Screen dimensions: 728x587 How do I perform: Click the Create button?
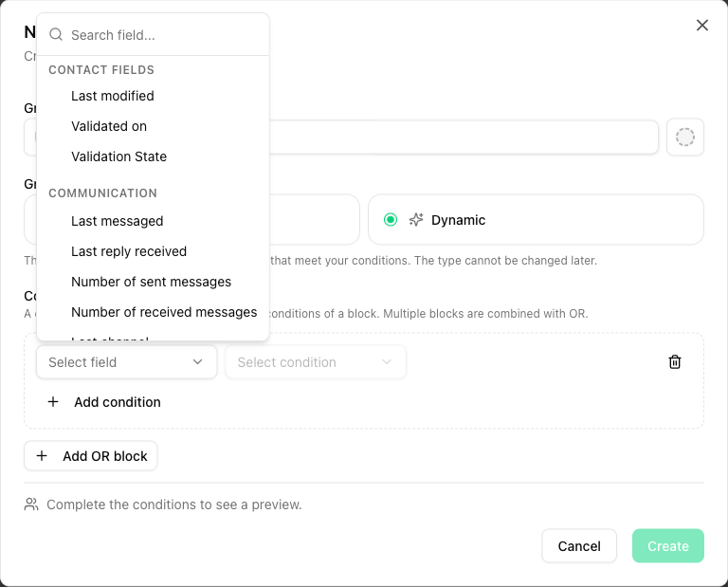[667, 546]
